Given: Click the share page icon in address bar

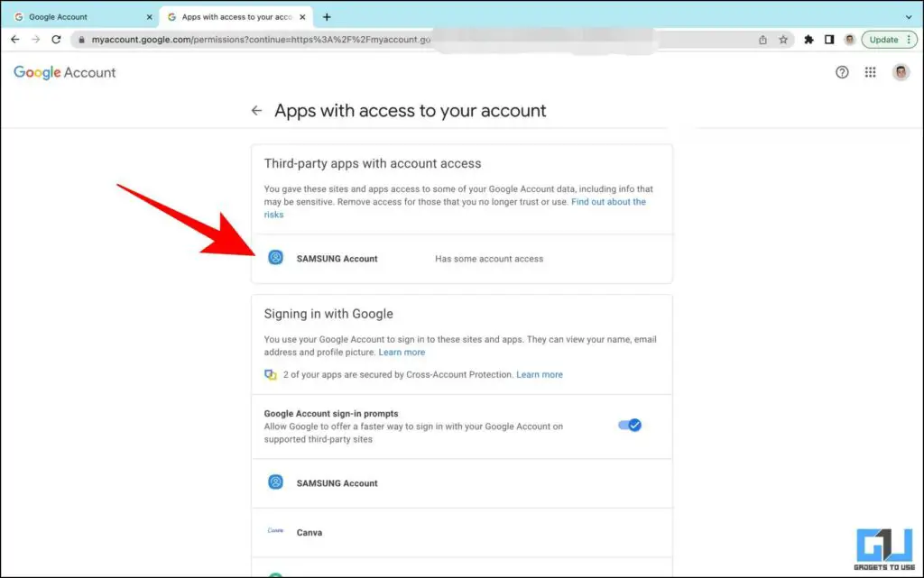Looking at the screenshot, I should [762, 40].
